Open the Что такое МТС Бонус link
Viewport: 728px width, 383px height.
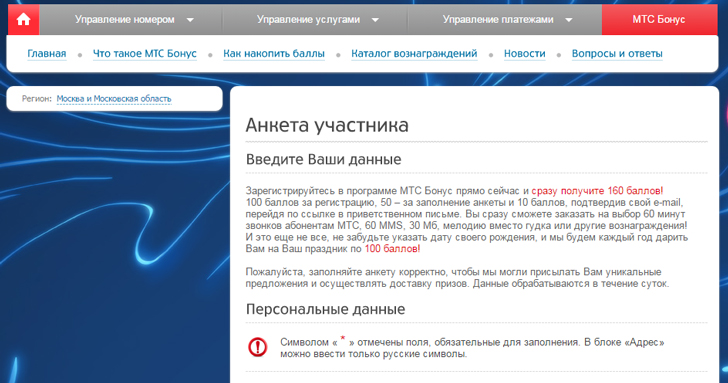coord(145,53)
